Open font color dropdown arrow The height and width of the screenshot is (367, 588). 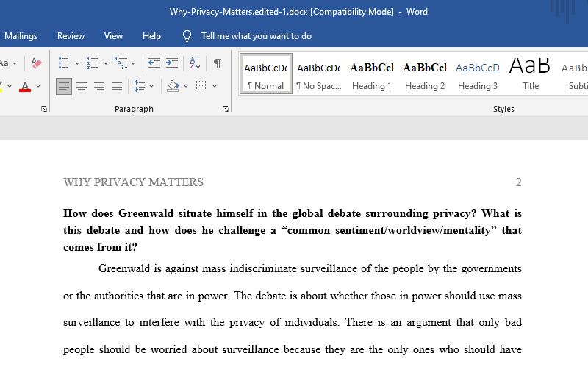coord(38,87)
